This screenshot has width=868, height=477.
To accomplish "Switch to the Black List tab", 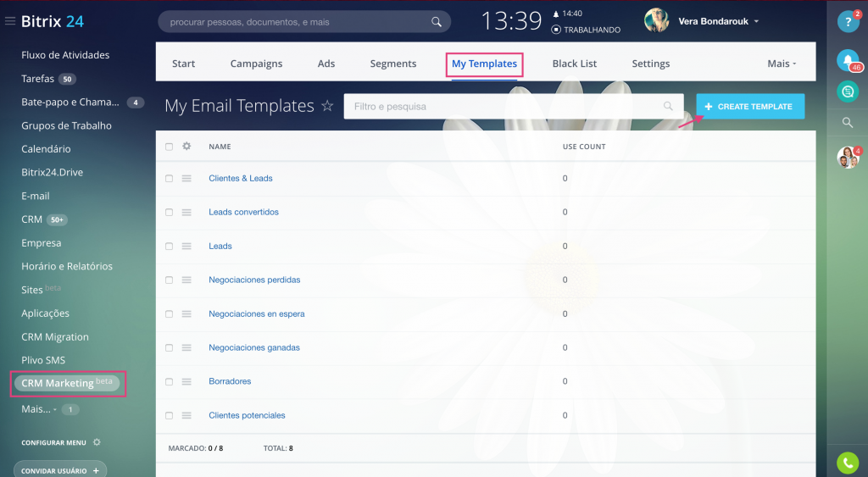I will pyautogui.click(x=575, y=64).
